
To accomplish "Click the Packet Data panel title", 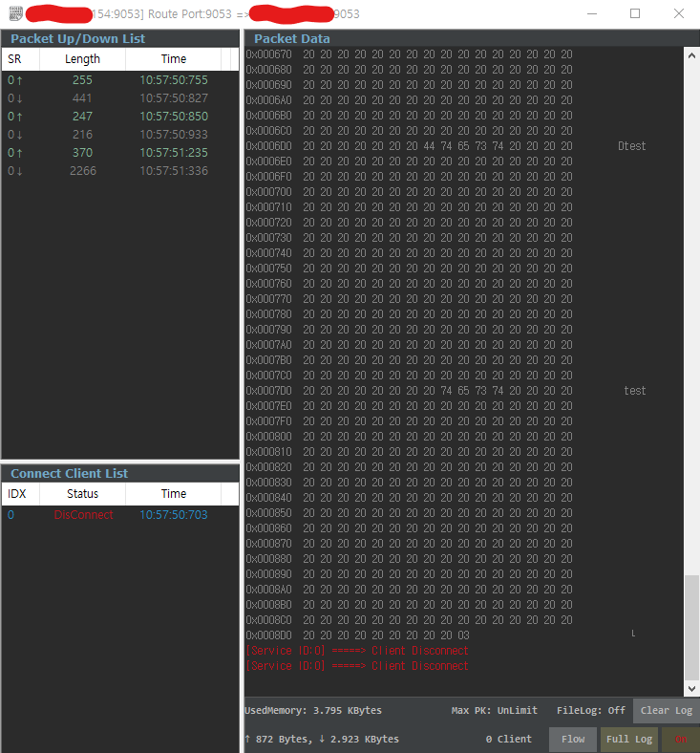I will tap(291, 38).
